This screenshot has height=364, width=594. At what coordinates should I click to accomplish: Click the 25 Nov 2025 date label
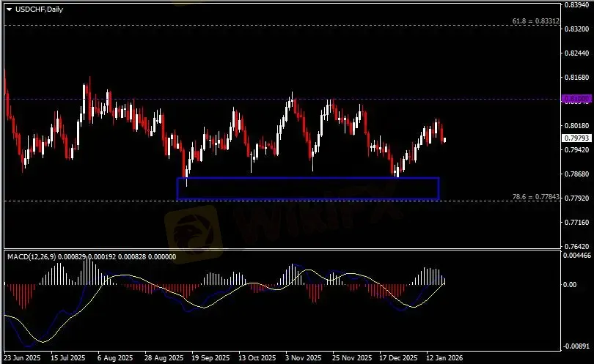(x=352, y=357)
